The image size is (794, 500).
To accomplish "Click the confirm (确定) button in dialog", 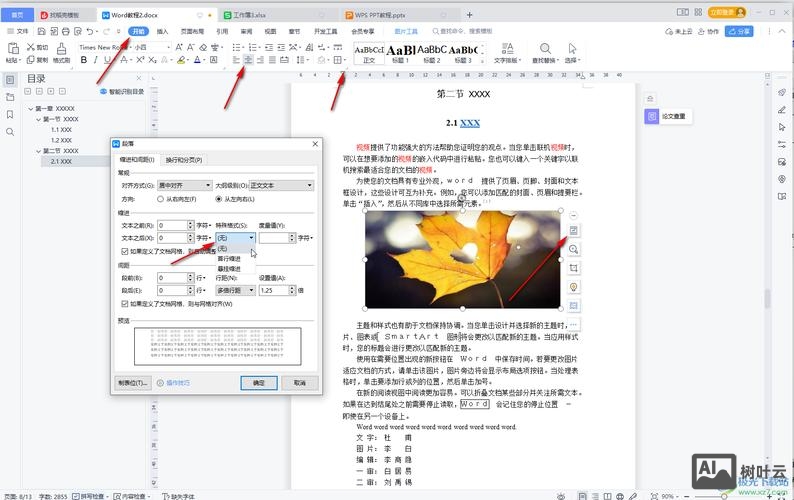I will point(259,383).
